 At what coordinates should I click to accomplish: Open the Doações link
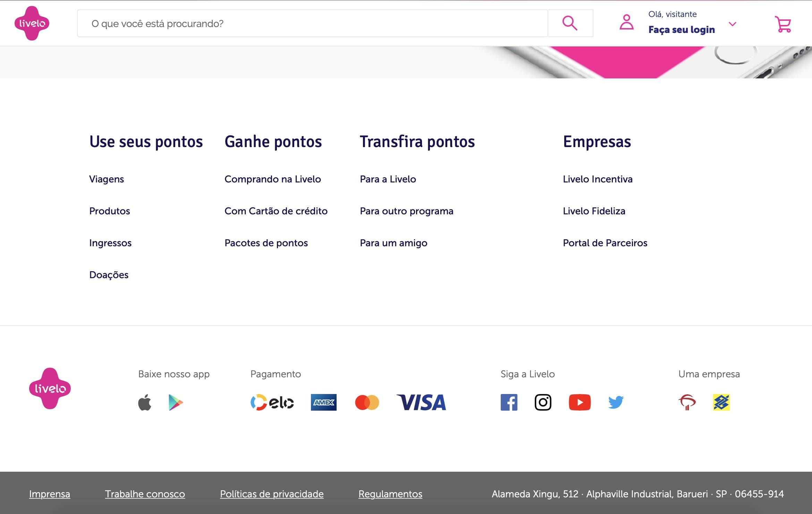click(109, 275)
